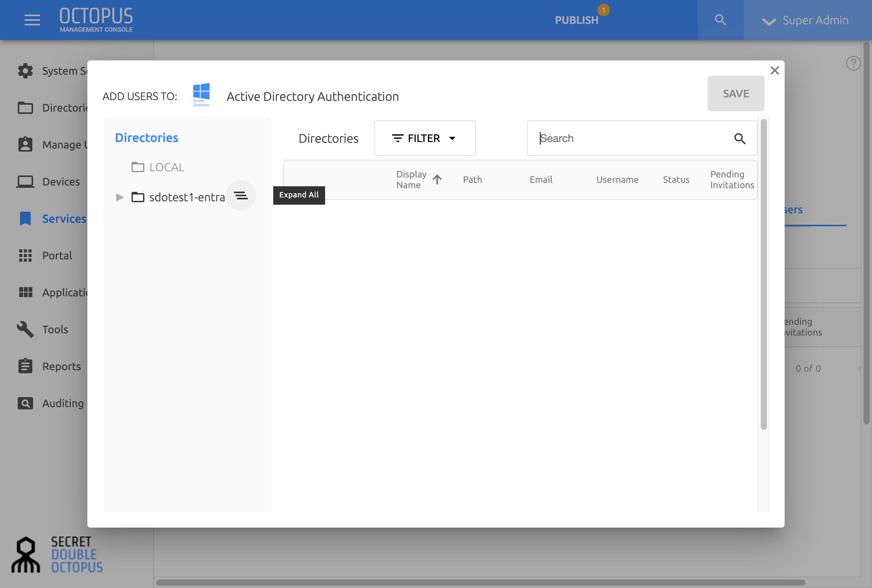The width and height of the screenshot is (872, 588).
Task: Open Applications grid icon in sidebar
Action: click(x=26, y=292)
